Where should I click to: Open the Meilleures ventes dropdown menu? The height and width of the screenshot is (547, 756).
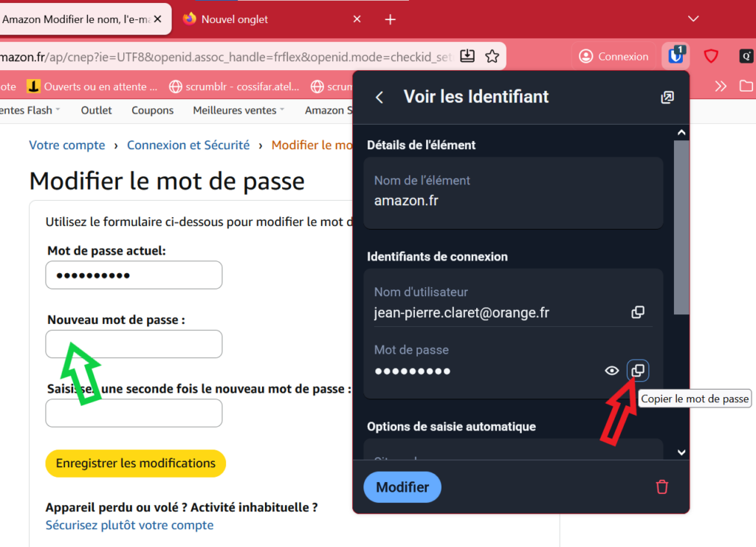[x=239, y=111]
